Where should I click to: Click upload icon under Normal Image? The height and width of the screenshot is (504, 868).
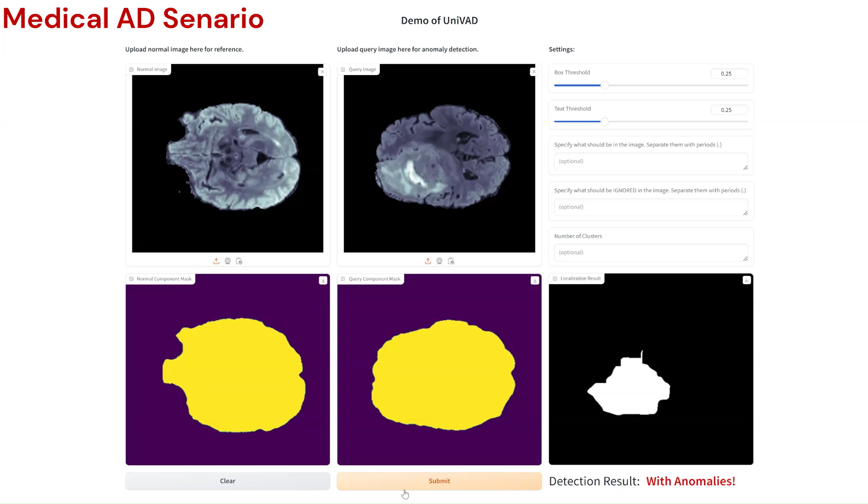(216, 261)
